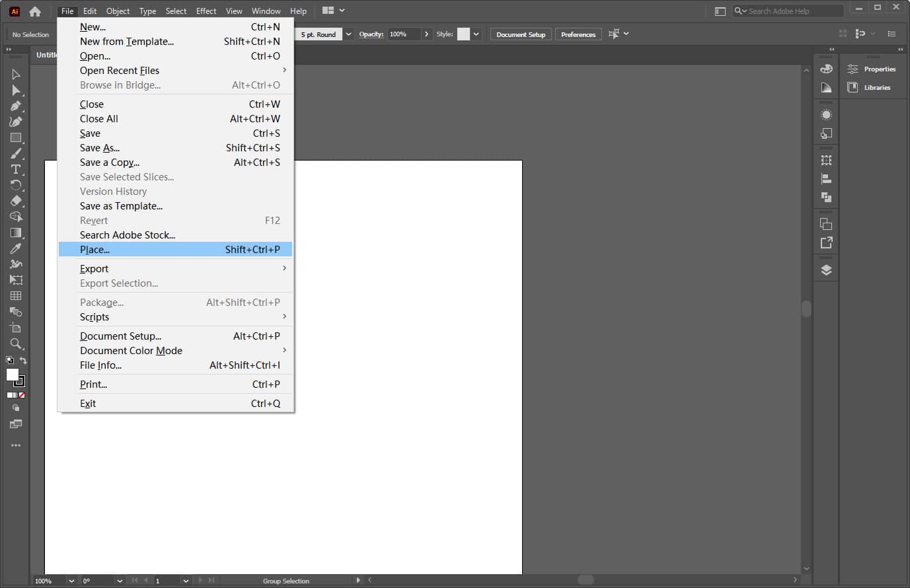This screenshot has height=588, width=910.
Task: Go to Home screen icon
Action: (35, 11)
